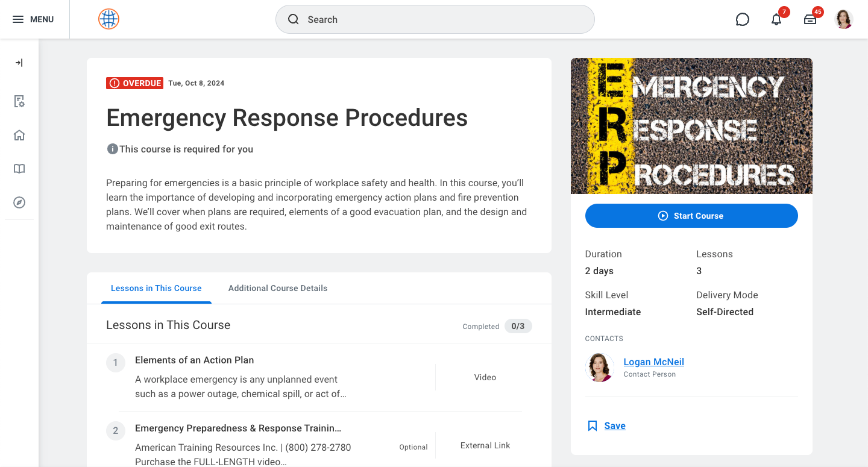Viewport: 868px width, 467px height.
Task: Open Logan McNeil's contact profile
Action: tap(653, 362)
